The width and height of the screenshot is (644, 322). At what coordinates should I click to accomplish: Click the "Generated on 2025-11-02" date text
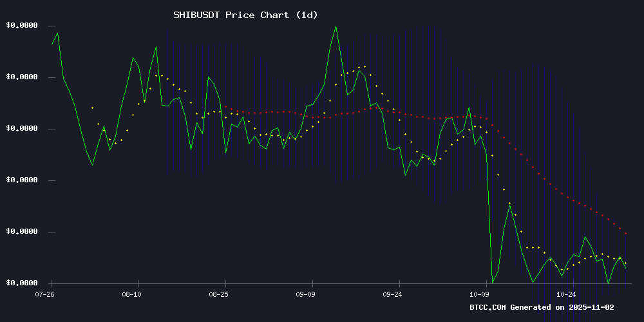tap(565, 307)
